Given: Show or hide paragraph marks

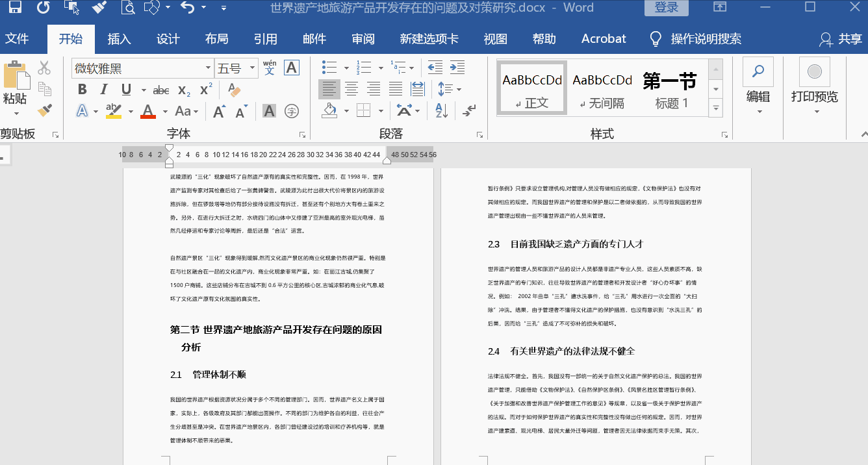Looking at the screenshot, I should click(469, 110).
